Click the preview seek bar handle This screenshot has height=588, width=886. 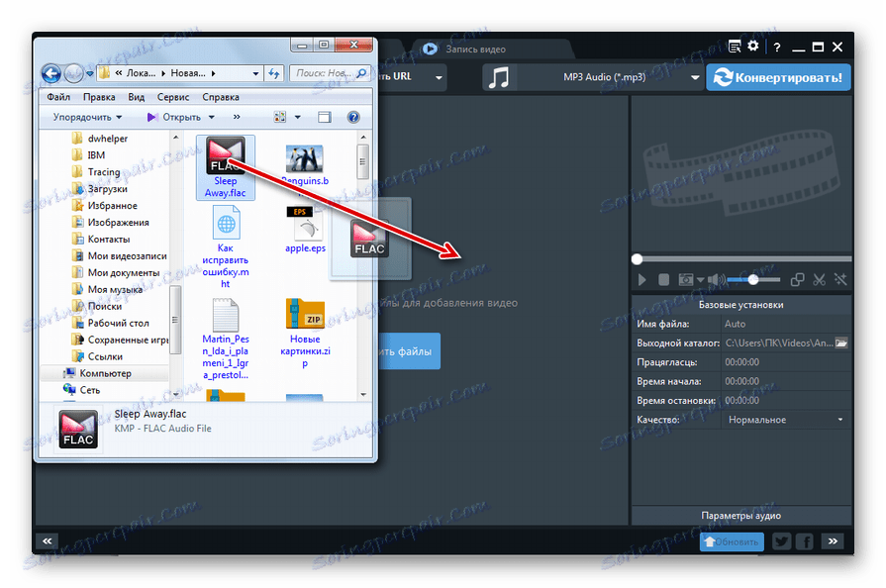coord(638,259)
